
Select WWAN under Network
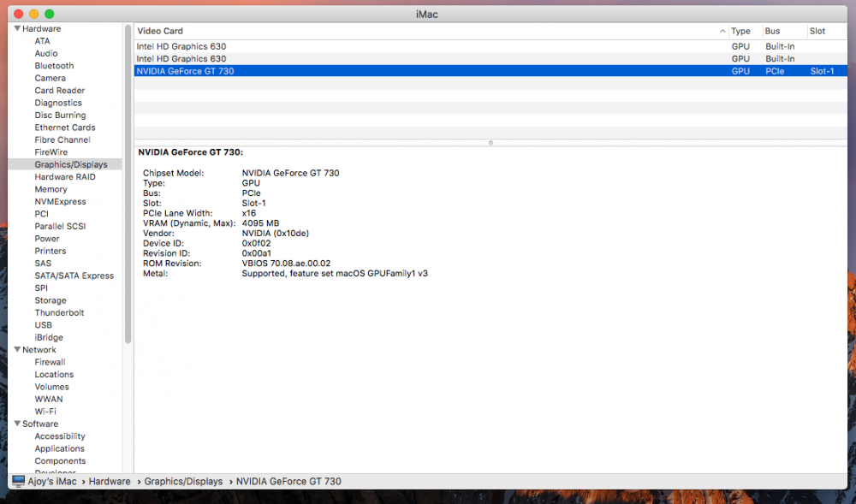coord(49,400)
